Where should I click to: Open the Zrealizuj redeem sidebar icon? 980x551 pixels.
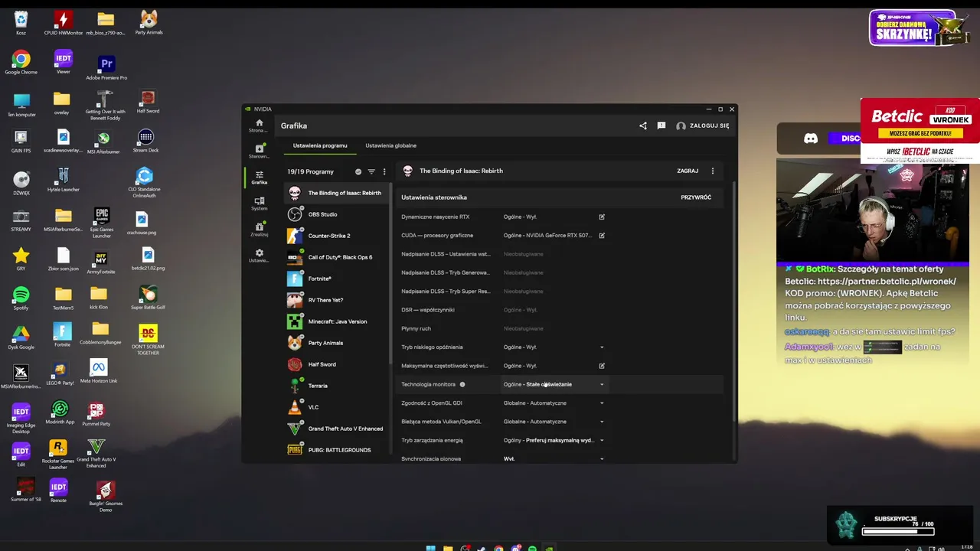pyautogui.click(x=259, y=230)
